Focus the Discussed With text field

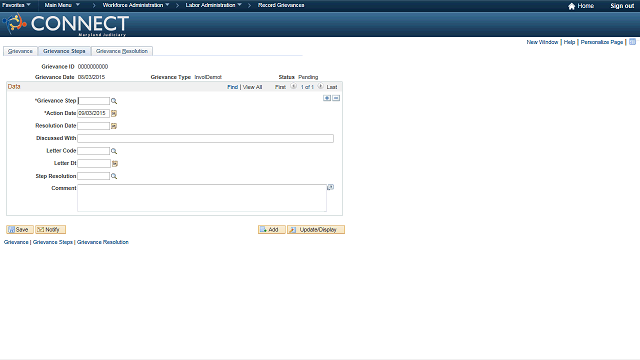pyautogui.click(x=205, y=138)
